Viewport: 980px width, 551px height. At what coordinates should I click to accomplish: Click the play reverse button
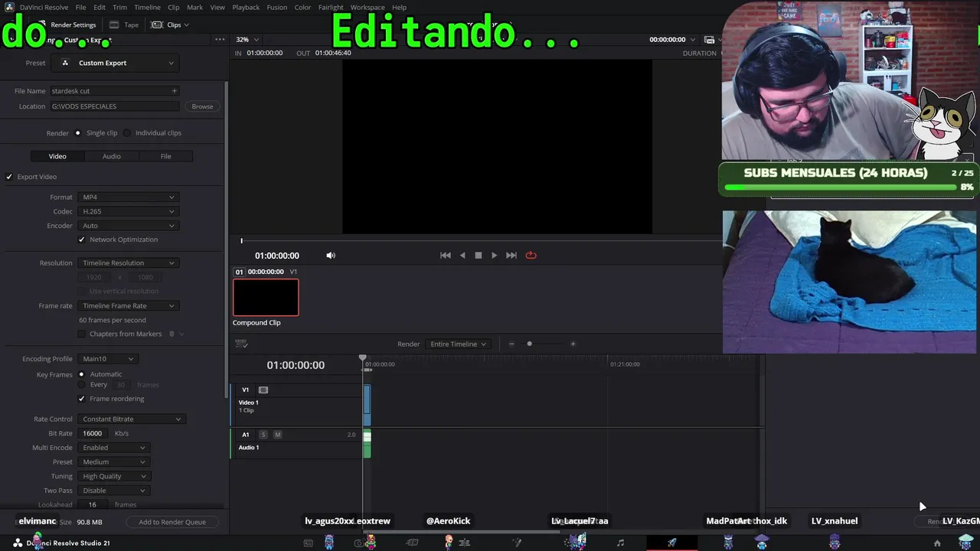[x=462, y=256]
